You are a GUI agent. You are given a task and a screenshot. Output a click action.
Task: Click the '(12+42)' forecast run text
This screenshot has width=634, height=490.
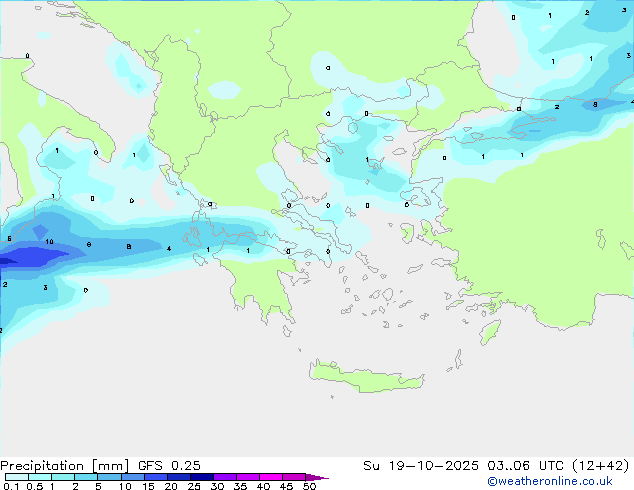[601, 466]
